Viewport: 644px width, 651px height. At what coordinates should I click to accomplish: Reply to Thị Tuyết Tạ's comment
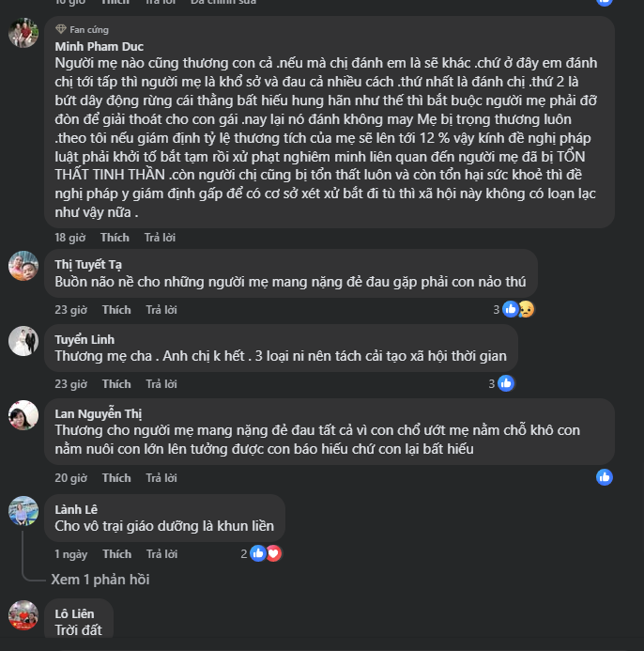click(x=161, y=309)
